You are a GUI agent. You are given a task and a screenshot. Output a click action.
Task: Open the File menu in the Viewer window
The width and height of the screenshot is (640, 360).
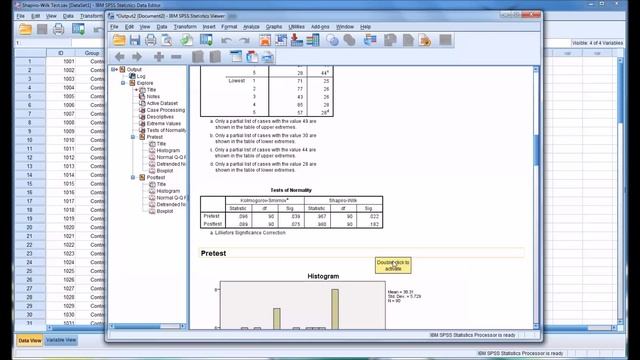coord(114,27)
